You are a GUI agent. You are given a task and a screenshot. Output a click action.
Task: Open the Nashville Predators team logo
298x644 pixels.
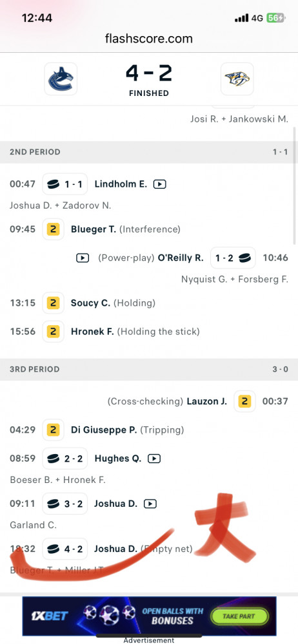[237, 79]
